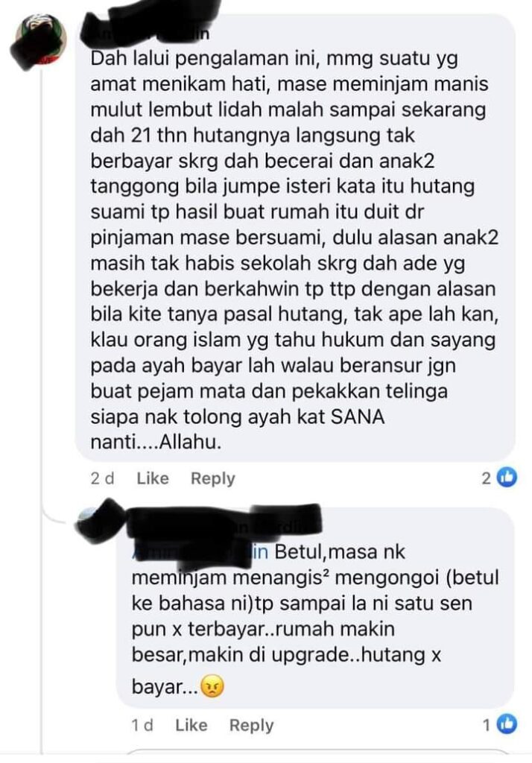Click the thumbs-up reaction icon beside 1
This screenshot has height=763, width=532.
[506, 725]
